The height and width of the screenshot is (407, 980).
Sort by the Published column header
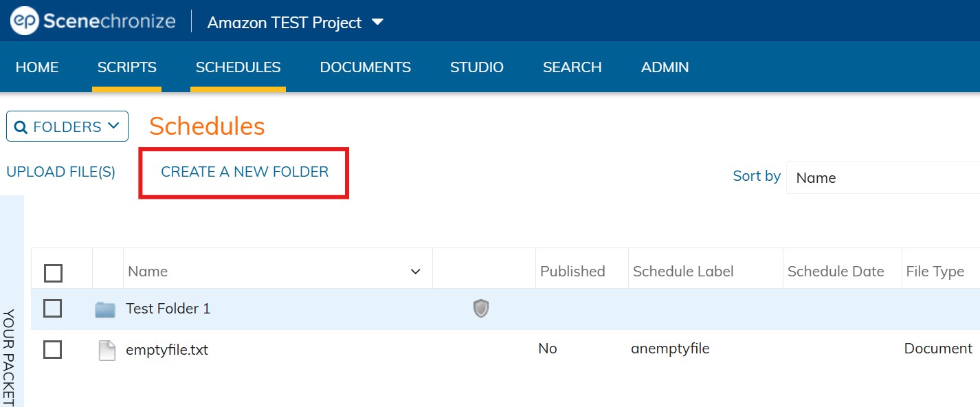[x=572, y=272]
